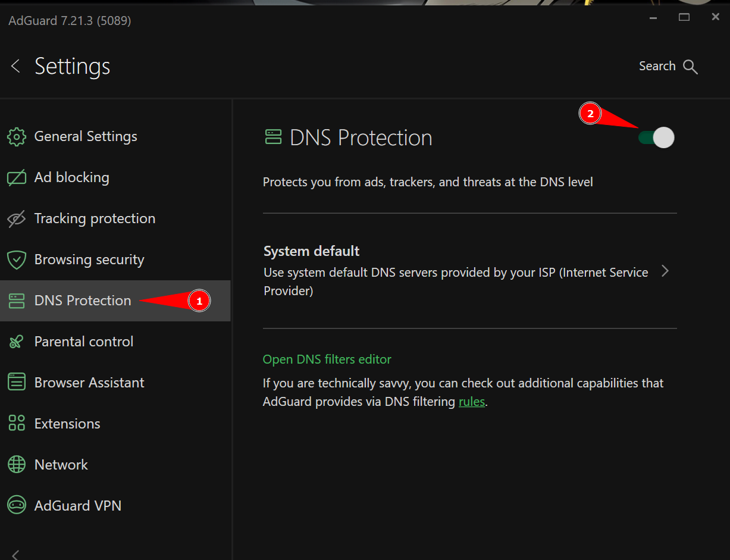The image size is (730, 560).
Task: Open Parental control settings
Action: (x=83, y=342)
